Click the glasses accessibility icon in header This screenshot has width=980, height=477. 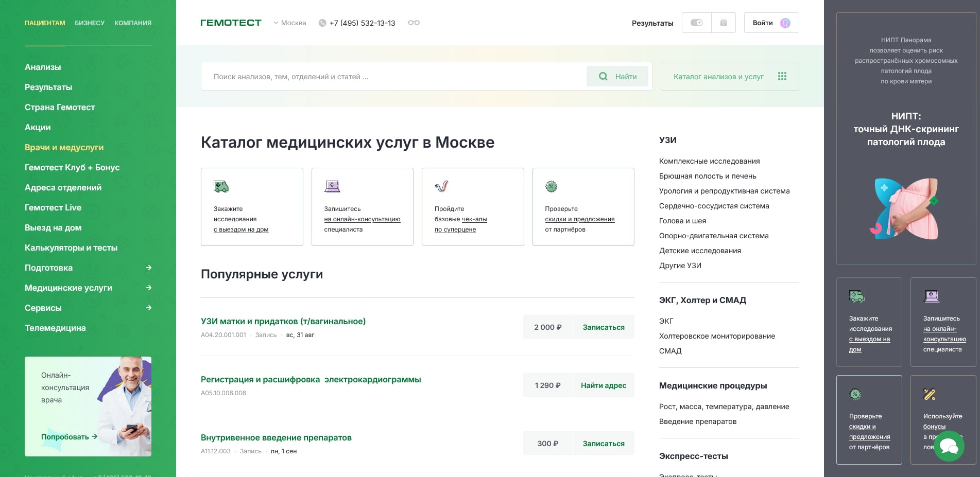coord(414,23)
